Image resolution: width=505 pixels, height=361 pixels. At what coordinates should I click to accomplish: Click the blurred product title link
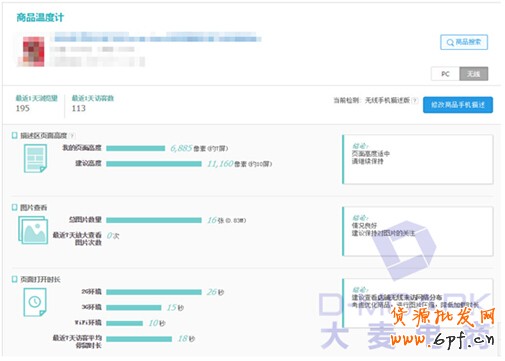click(157, 38)
